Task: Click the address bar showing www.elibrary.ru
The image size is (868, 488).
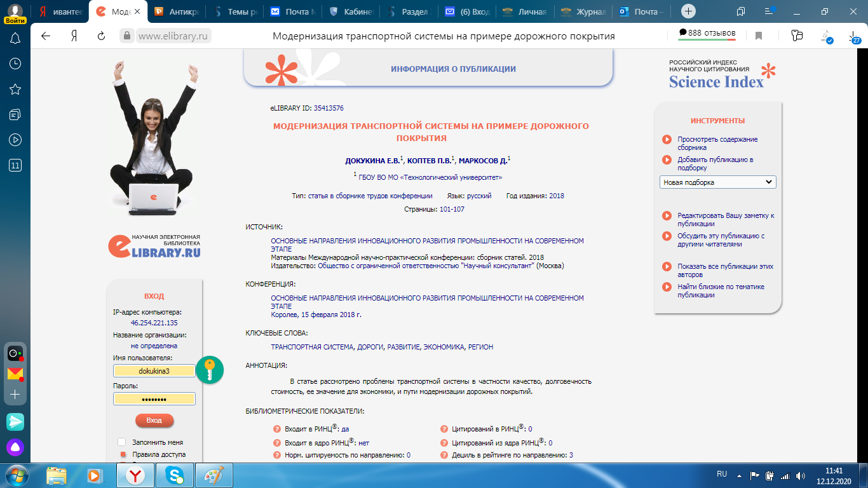Action: 173,36
